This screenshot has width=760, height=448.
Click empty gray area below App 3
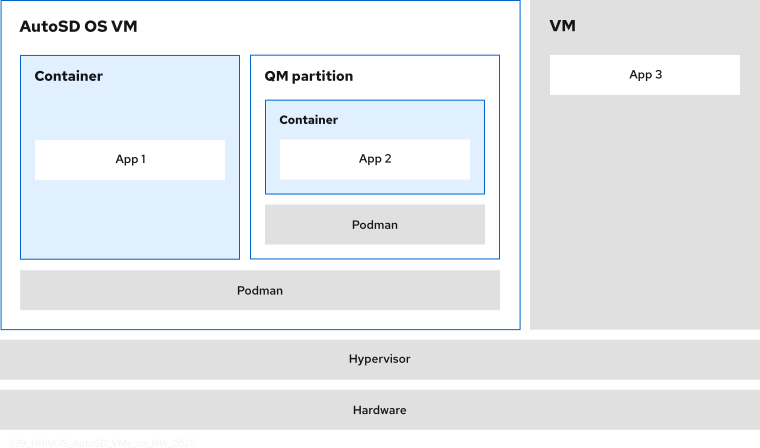[x=645, y=220]
